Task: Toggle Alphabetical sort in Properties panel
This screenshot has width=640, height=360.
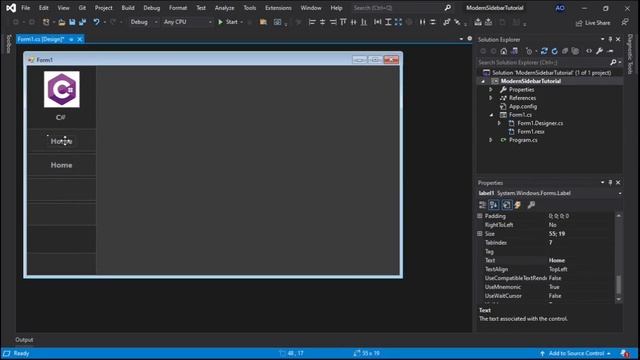Action: point(494,205)
